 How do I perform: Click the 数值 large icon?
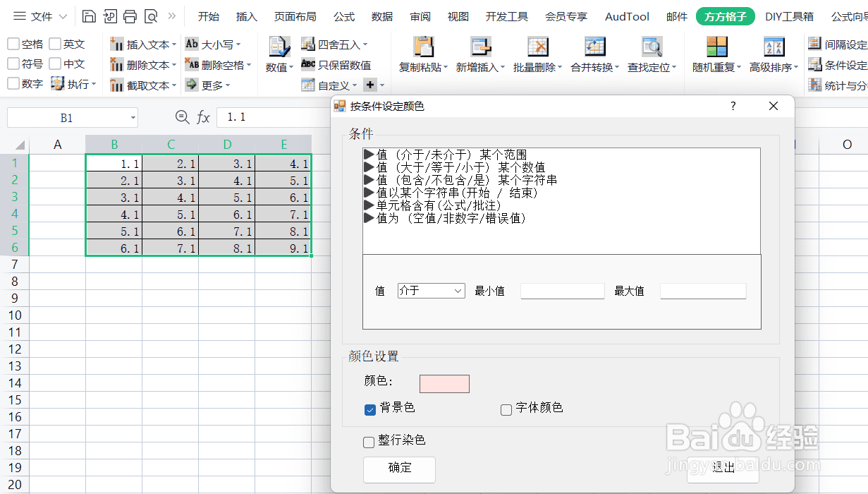point(279,47)
